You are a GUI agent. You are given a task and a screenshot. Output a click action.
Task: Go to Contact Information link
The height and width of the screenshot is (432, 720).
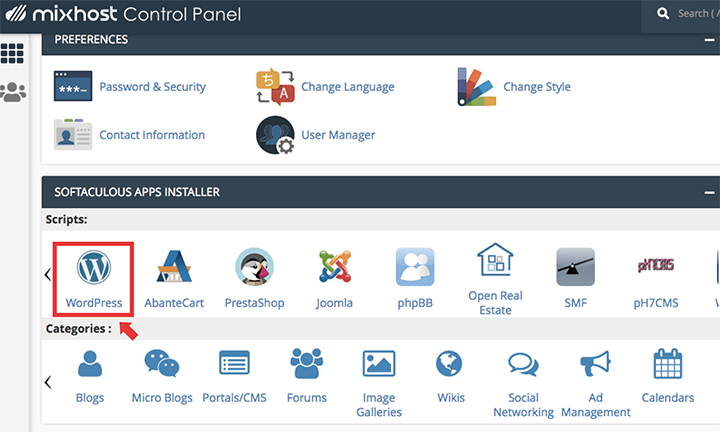(152, 135)
